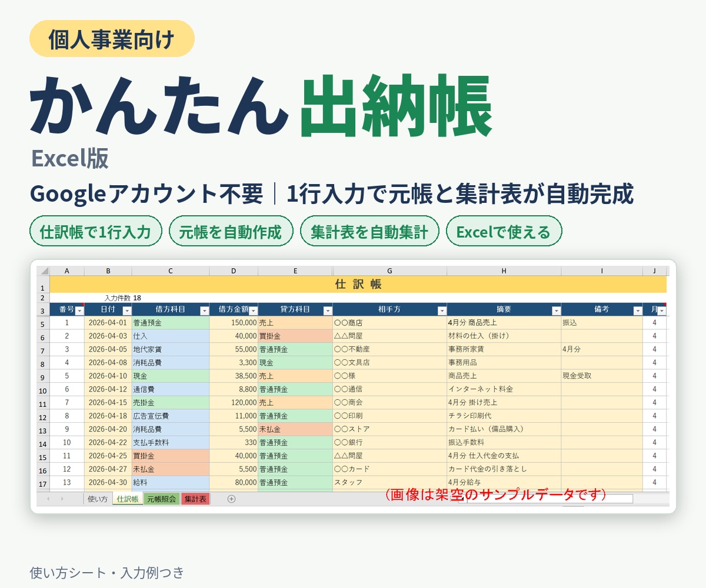Select the 〇〇銀行 counterparty cell
This screenshot has width=706, height=588.
pos(389,443)
